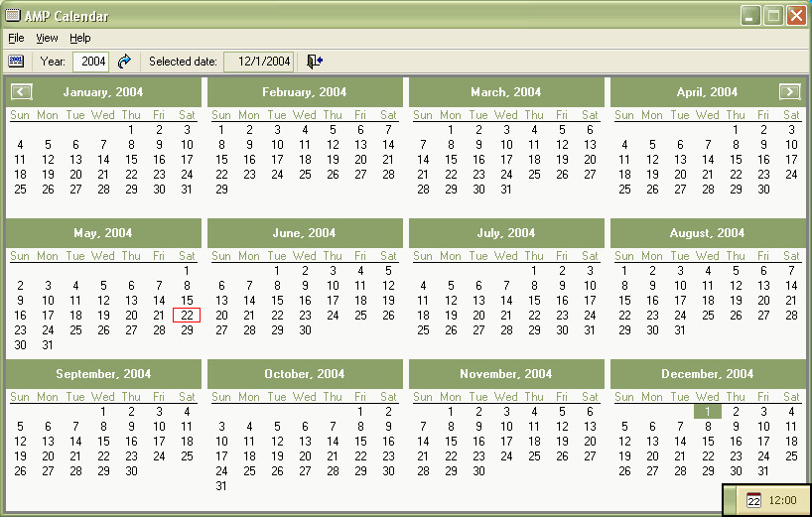
Task: Click the October, 2004 month header
Action: pyautogui.click(x=305, y=374)
